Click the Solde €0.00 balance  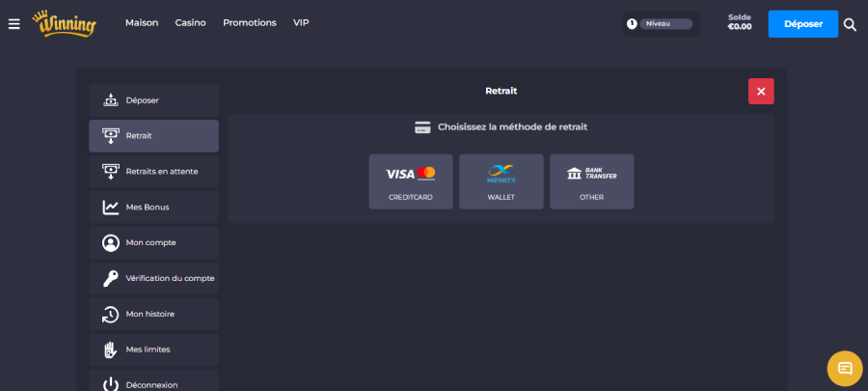coord(740,22)
